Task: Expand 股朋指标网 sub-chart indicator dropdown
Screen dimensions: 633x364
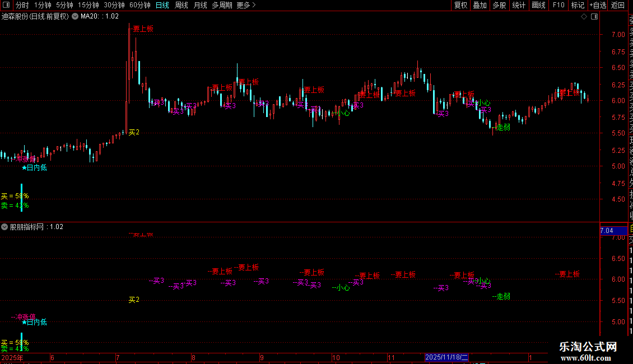Action: tap(4, 227)
